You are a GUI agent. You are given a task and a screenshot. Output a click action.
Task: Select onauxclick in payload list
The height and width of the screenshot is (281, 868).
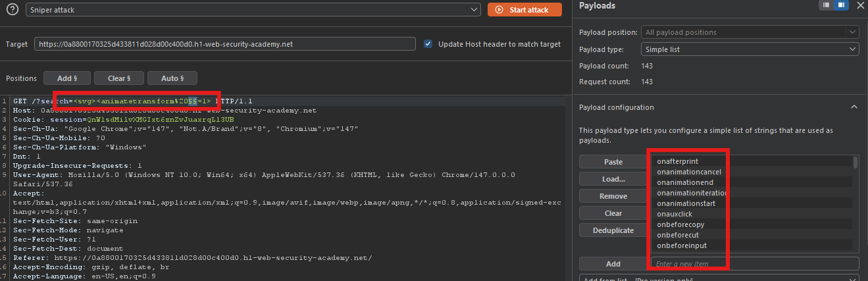point(752,214)
